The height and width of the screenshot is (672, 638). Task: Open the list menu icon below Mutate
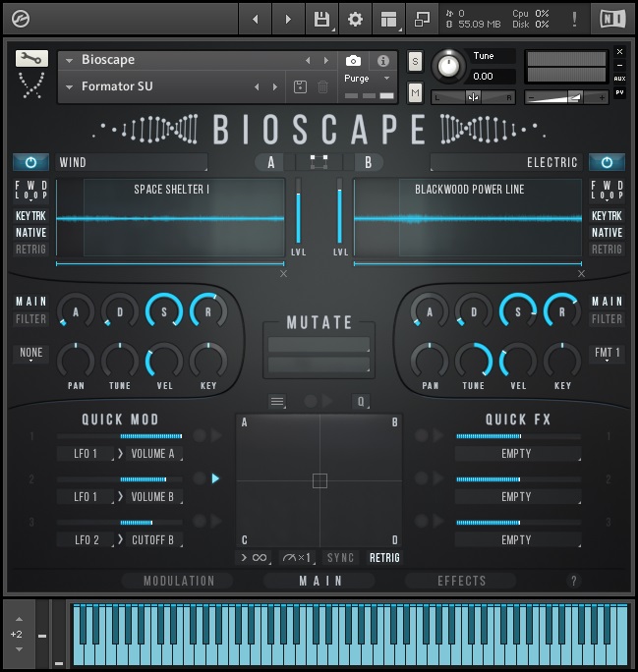coord(277,402)
